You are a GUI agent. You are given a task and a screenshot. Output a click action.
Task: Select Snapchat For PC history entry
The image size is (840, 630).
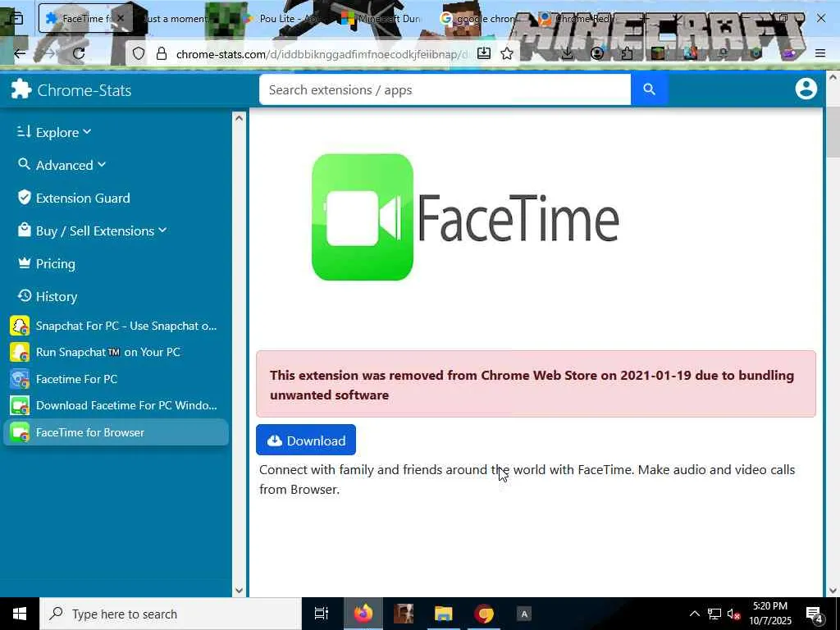116,326
